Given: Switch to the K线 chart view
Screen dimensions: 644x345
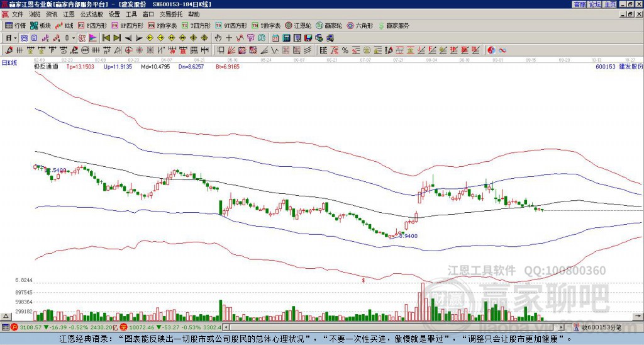Looking at the screenshot, I should pos(64,25).
